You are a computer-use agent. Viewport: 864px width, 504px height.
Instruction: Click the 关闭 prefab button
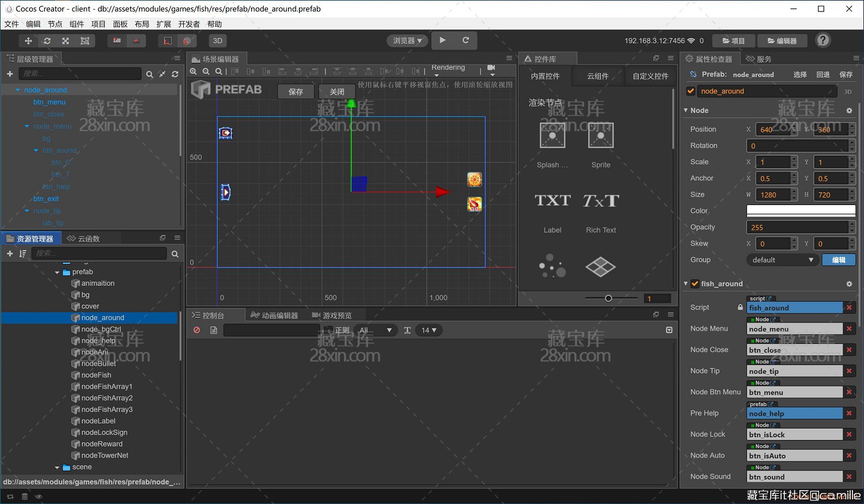337,92
